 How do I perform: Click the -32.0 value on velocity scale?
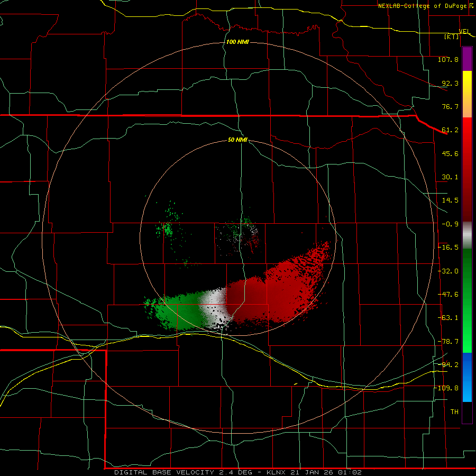(448, 271)
